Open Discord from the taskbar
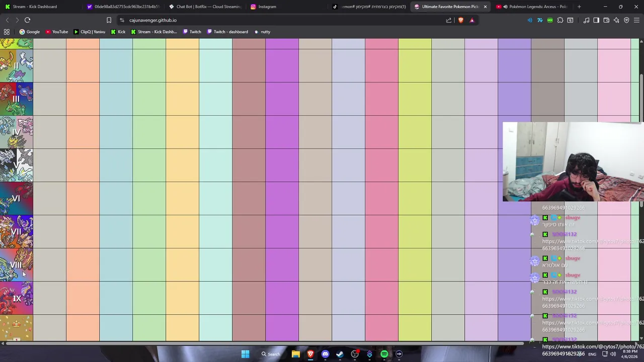This screenshot has height=362, width=644. (x=325, y=354)
